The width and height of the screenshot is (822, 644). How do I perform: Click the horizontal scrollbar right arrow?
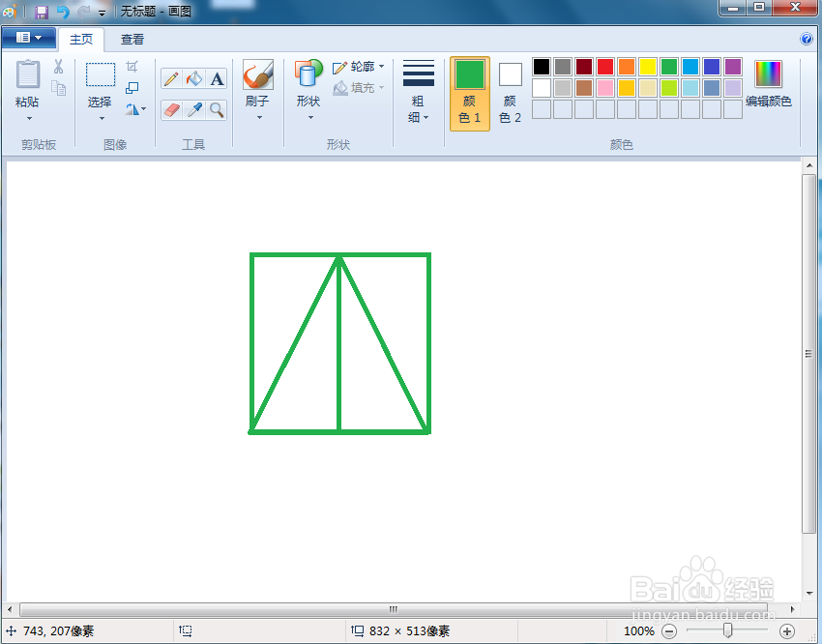point(793,609)
